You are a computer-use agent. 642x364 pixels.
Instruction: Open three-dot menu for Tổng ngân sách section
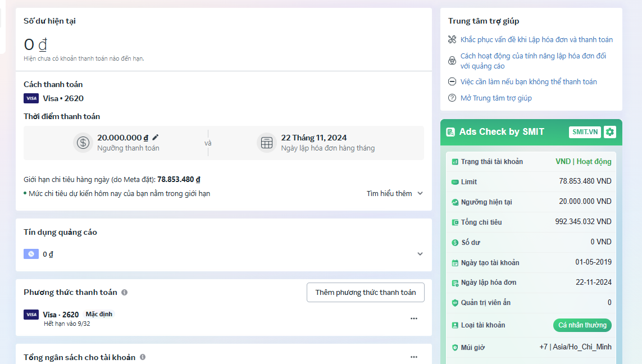point(414,357)
